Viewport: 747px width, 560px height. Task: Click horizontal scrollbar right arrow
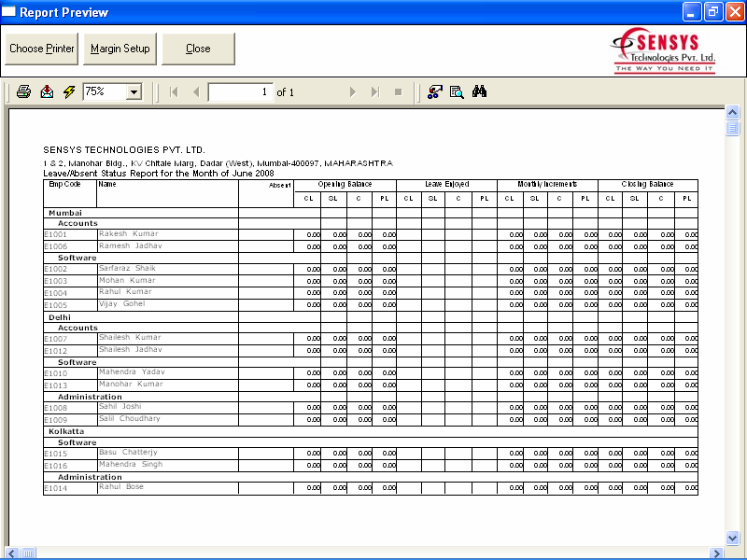tap(715, 553)
